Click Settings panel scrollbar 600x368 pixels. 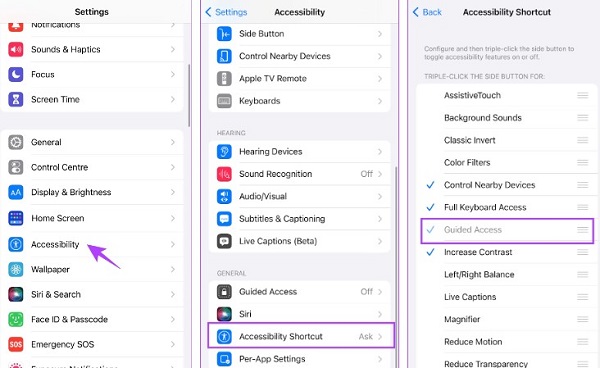pos(189,96)
